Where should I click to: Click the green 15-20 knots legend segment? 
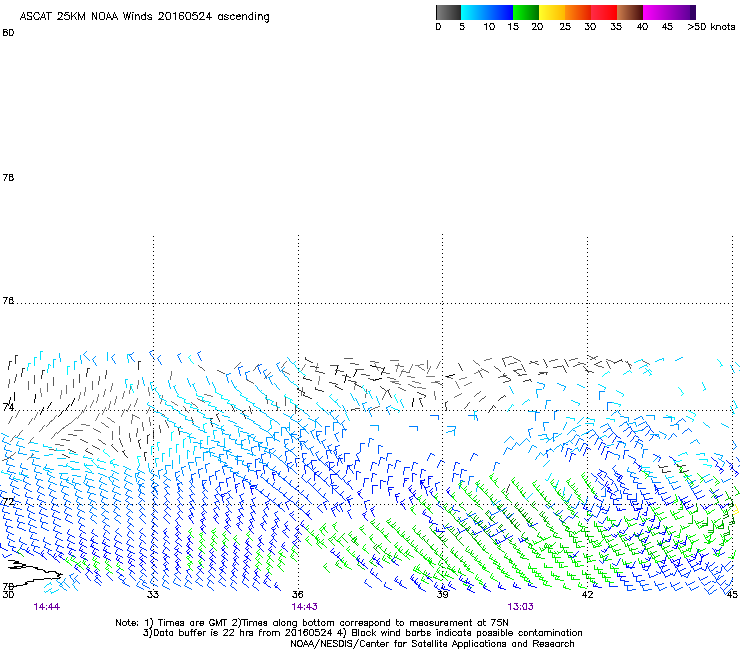pyautogui.click(x=526, y=12)
